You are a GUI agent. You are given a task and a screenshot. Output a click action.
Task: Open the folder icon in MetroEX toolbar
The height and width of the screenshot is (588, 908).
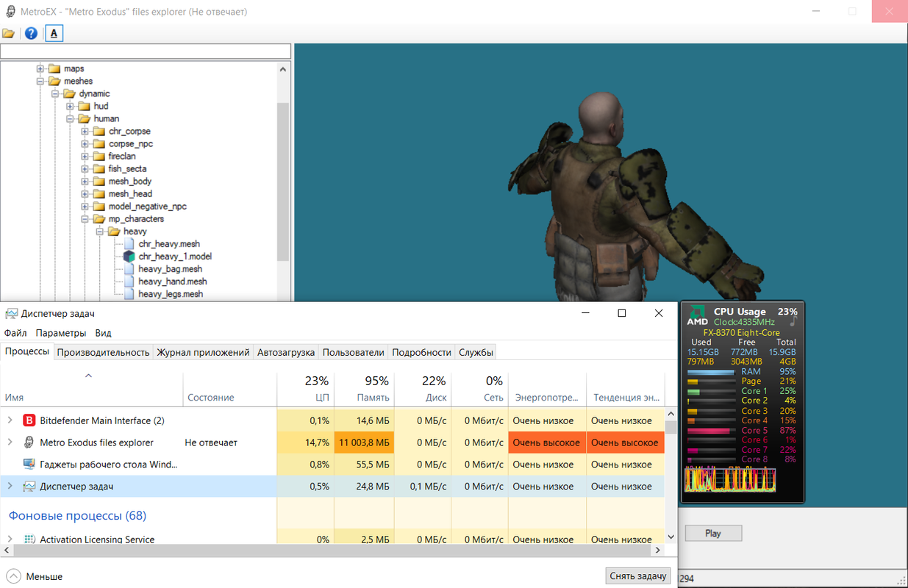point(9,34)
